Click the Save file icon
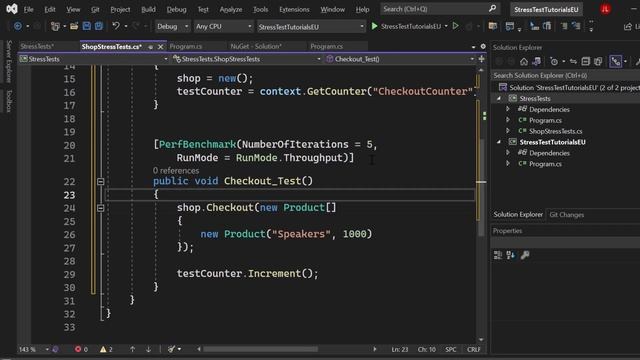Image resolution: width=640 pixels, height=360 pixels. tap(87, 26)
